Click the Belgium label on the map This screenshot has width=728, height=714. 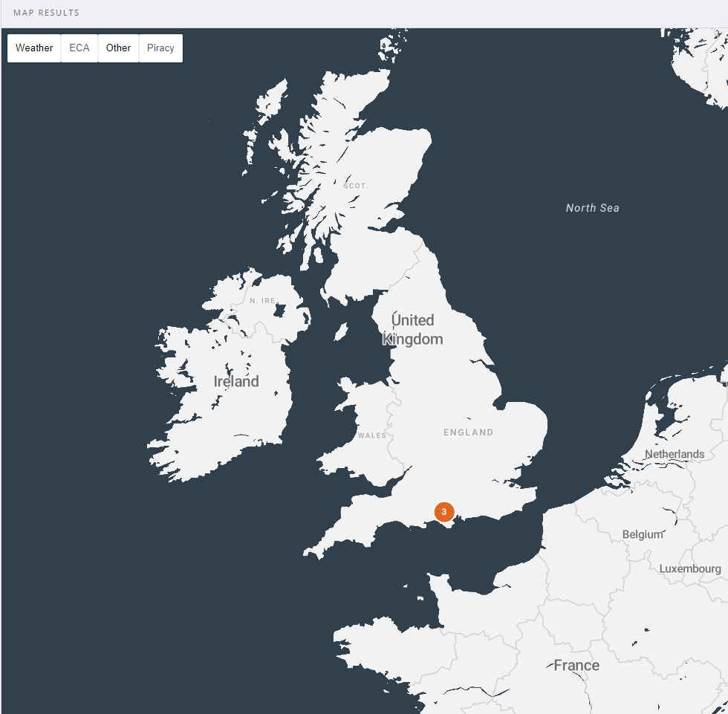[x=643, y=534]
